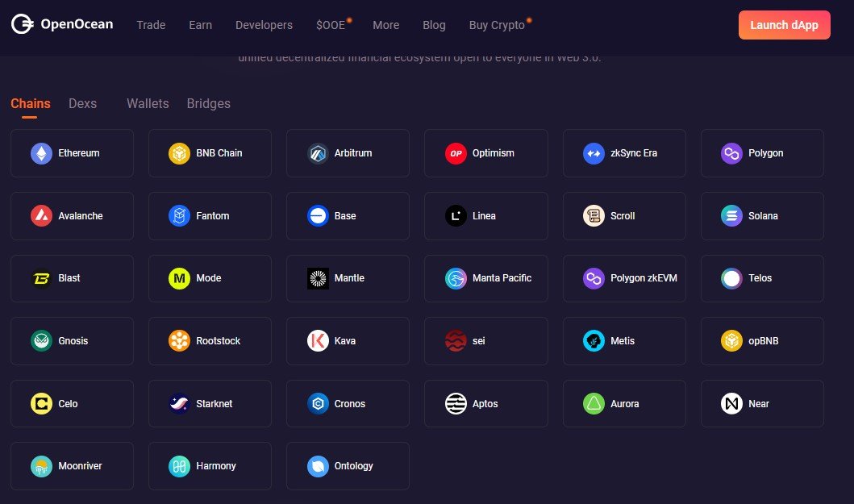Select the Chains tab

click(31, 103)
